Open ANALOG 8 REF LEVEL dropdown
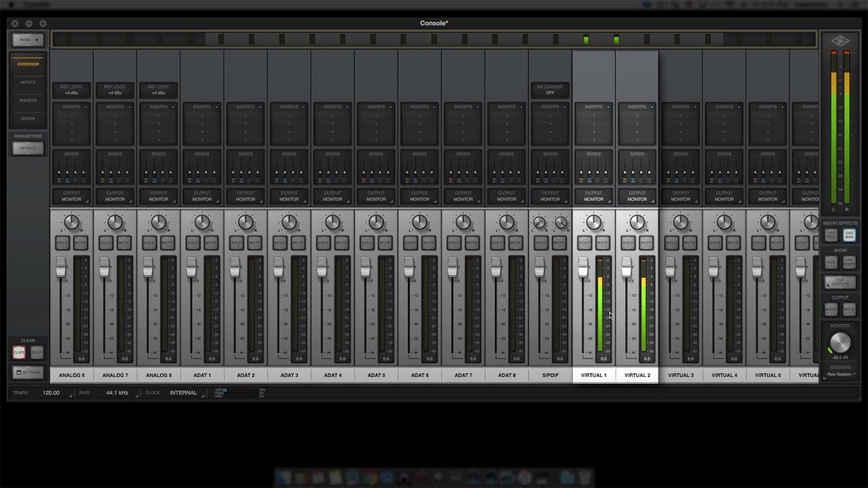Screen dimensions: 868x488 pos(158,89)
